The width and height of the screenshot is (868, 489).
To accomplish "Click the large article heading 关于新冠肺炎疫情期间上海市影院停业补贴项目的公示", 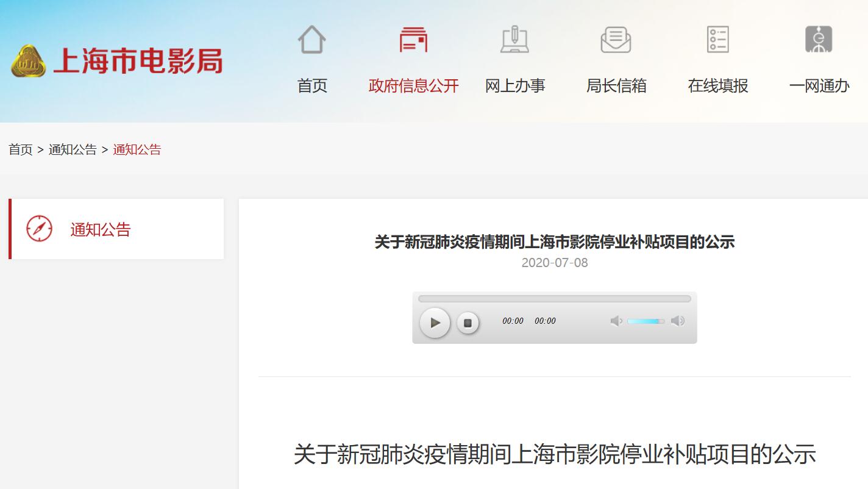I will [x=555, y=454].
